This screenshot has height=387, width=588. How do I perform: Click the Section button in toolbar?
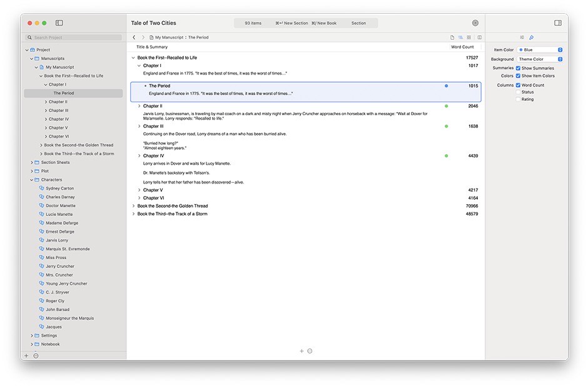pyautogui.click(x=358, y=23)
